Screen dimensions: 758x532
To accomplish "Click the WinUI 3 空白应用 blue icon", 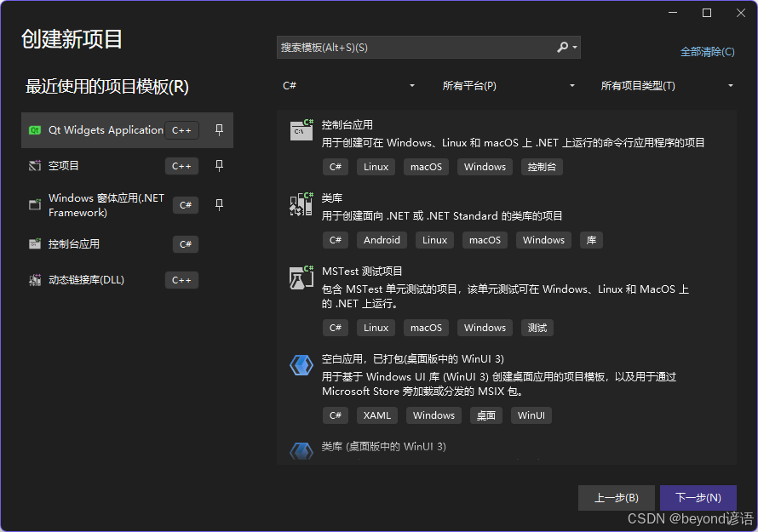I will pos(301,365).
